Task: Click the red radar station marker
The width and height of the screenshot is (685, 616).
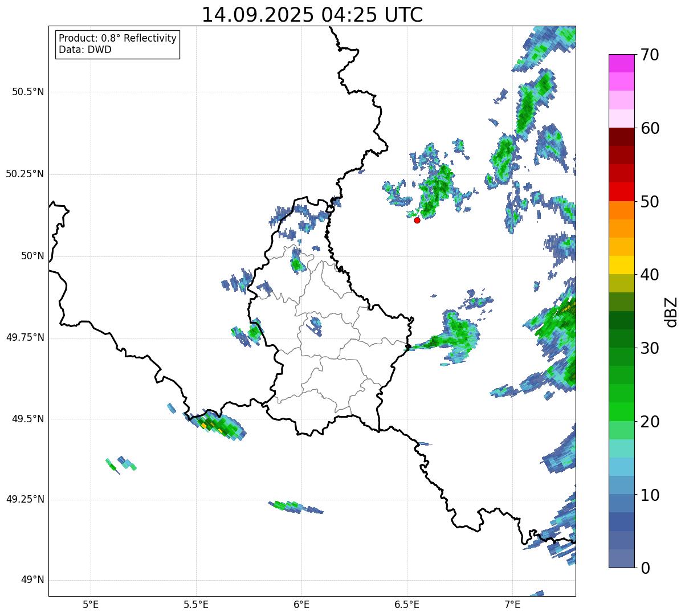Action: tap(417, 220)
